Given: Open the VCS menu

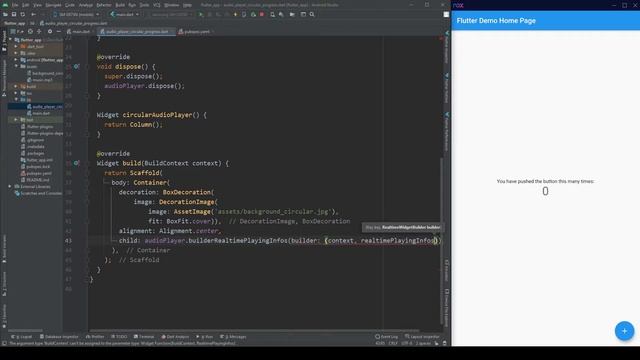Looking at the screenshot, I should [x=157, y=5].
